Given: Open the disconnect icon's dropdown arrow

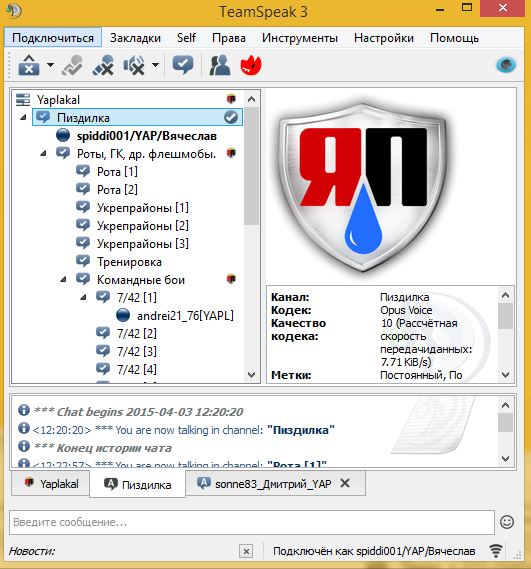Looking at the screenshot, I should [50, 65].
